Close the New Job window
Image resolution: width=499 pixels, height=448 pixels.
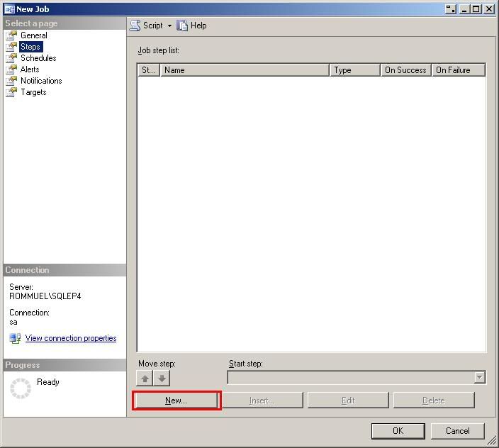point(489,9)
